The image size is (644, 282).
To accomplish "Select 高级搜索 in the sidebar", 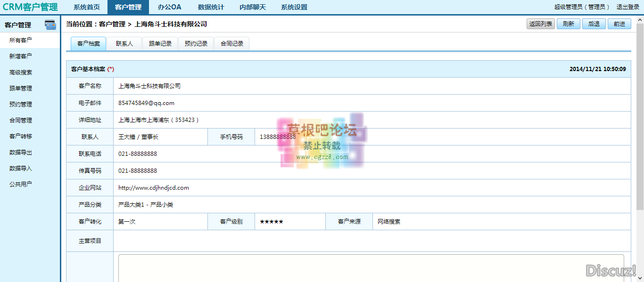I will [20, 72].
